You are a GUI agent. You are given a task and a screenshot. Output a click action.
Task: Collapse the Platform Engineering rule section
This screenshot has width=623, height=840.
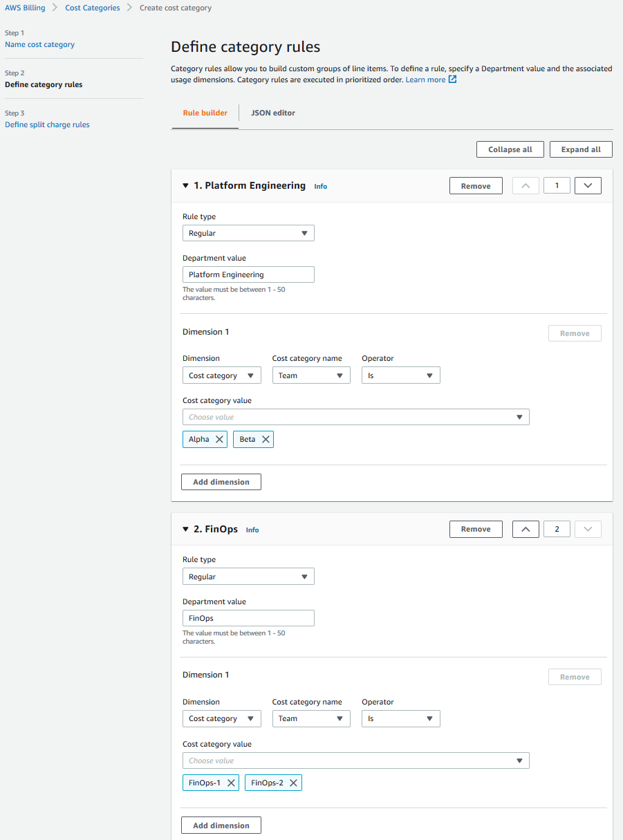(x=185, y=185)
